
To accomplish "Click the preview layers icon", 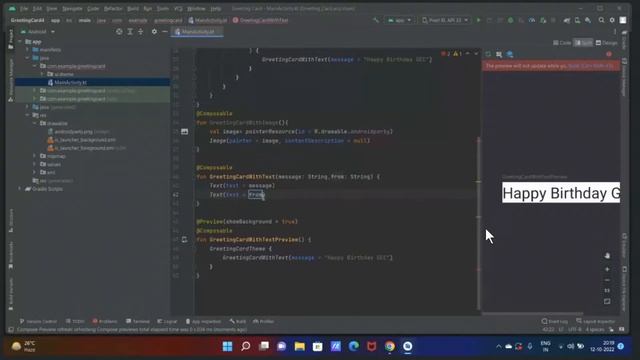I will [x=510, y=54].
